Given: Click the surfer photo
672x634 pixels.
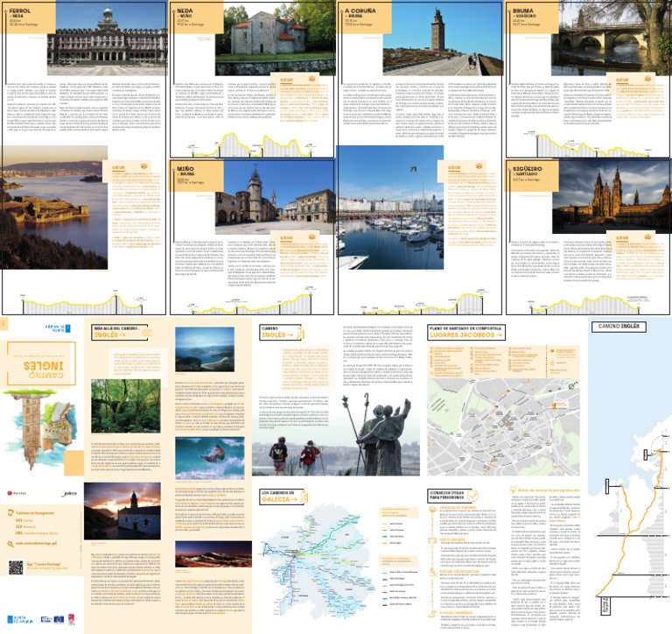Looking at the screenshot, I should click(210, 458).
